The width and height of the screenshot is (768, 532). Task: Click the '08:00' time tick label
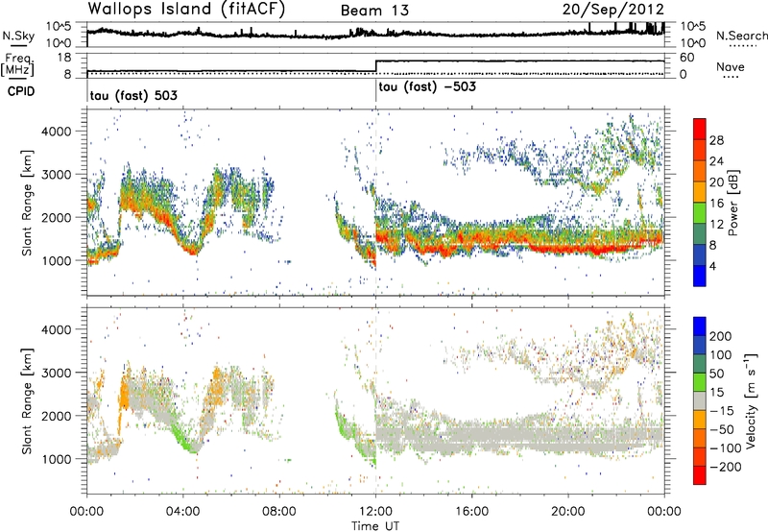(x=279, y=512)
